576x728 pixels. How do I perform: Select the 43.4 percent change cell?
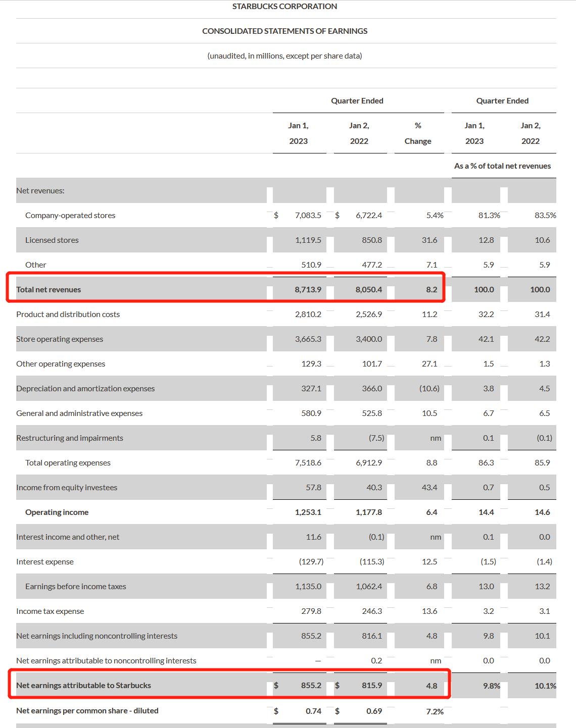(x=429, y=488)
